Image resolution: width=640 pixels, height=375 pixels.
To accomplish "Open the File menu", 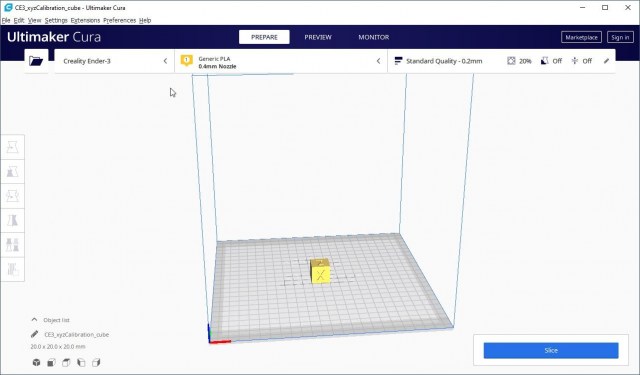I will point(6,20).
